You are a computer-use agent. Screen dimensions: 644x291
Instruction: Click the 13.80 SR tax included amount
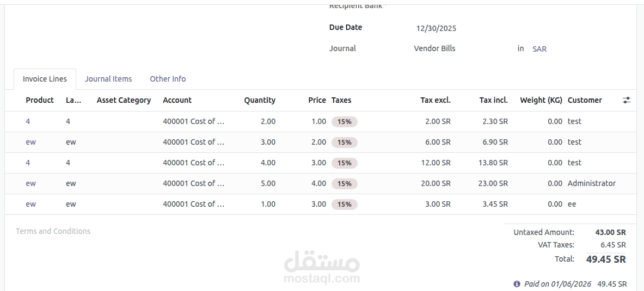(493, 163)
